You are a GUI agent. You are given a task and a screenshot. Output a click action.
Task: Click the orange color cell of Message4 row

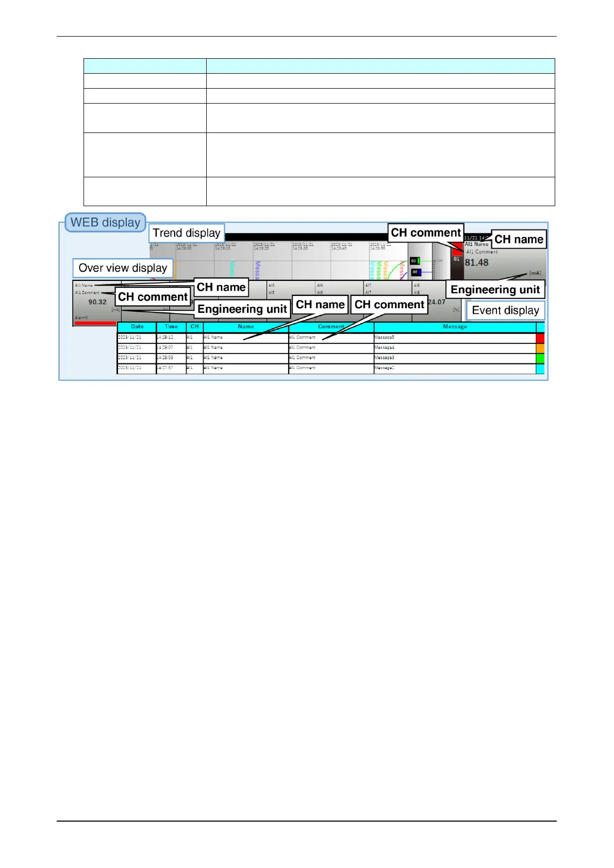540,348
